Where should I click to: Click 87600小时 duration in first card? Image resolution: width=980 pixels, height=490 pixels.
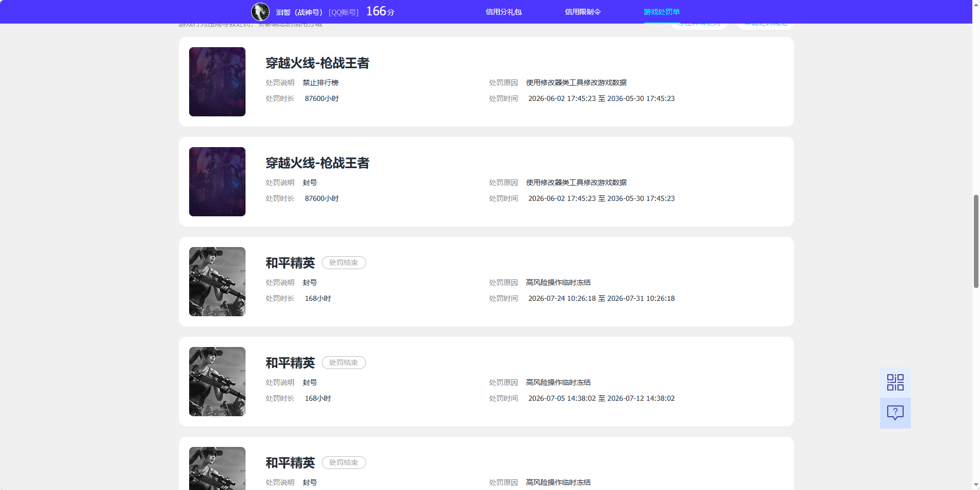pyautogui.click(x=322, y=98)
